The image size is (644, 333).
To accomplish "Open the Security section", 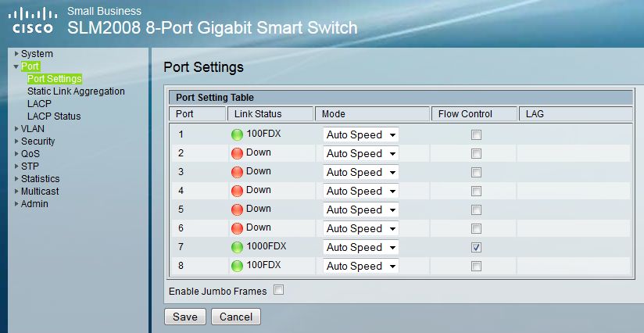I will [38, 141].
